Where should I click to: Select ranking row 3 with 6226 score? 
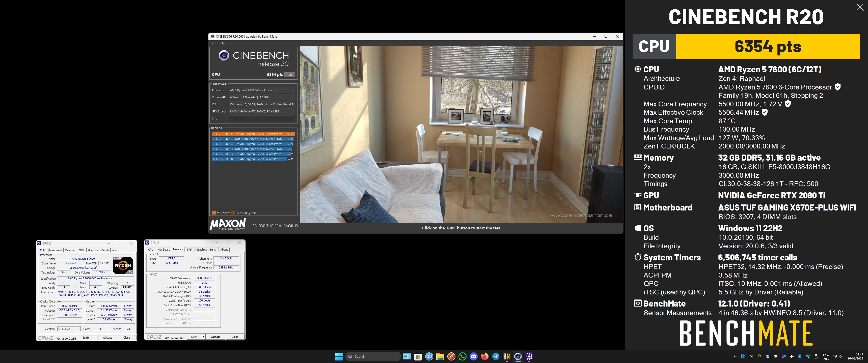click(x=253, y=144)
